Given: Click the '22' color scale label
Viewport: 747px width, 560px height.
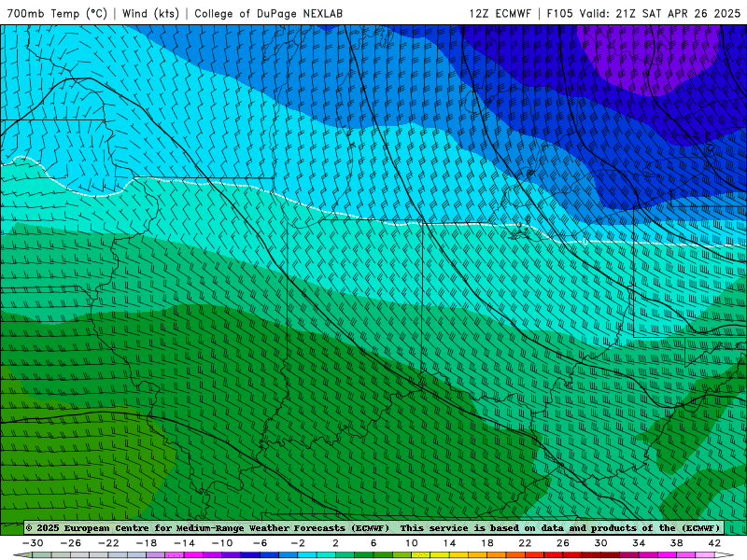Looking at the screenshot, I should (x=525, y=543).
